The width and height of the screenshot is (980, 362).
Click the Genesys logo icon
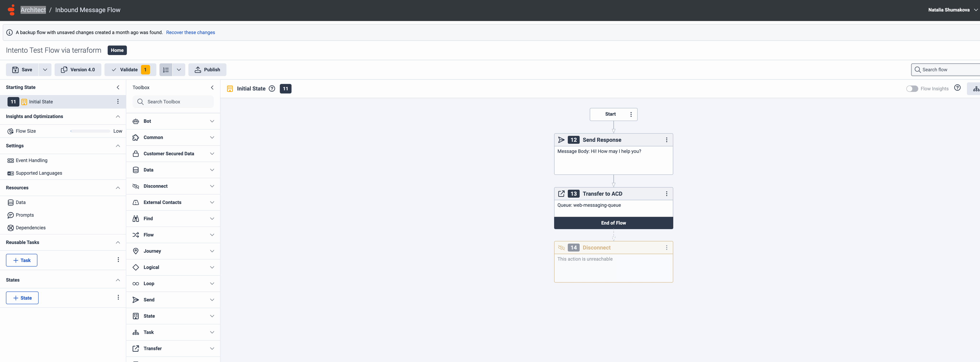pos(11,10)
